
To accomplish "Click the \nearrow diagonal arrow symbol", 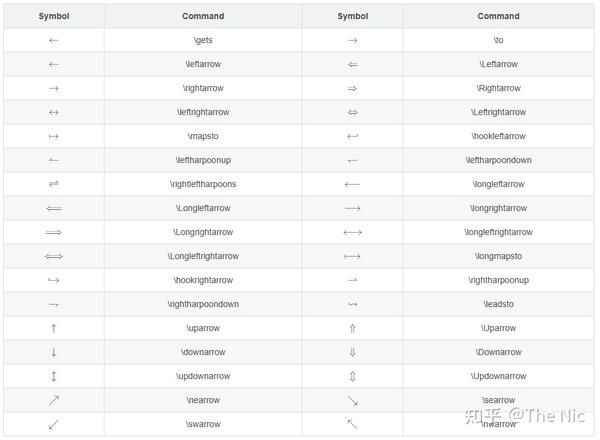I will (54, 400).
